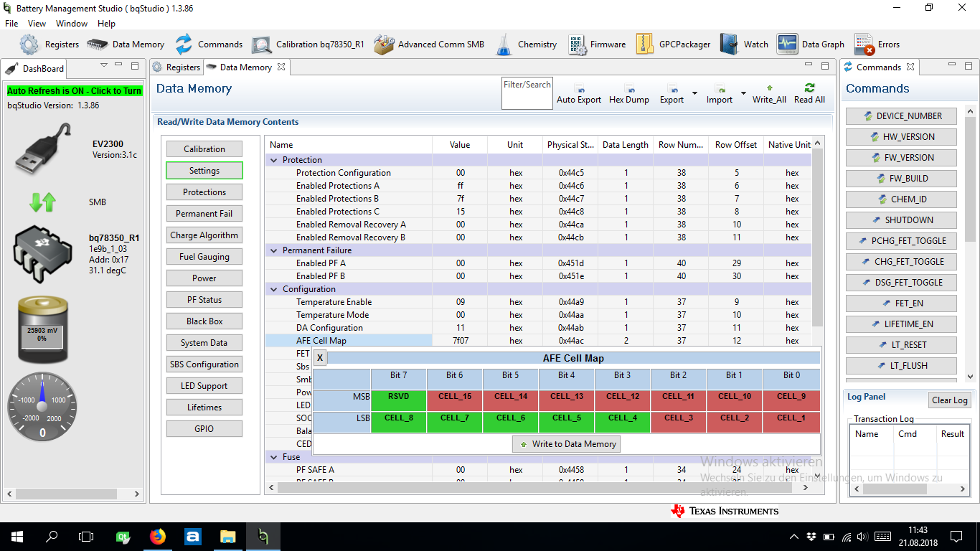Open the Window menu
Viewport: 980px width, 551px height.
72,24
